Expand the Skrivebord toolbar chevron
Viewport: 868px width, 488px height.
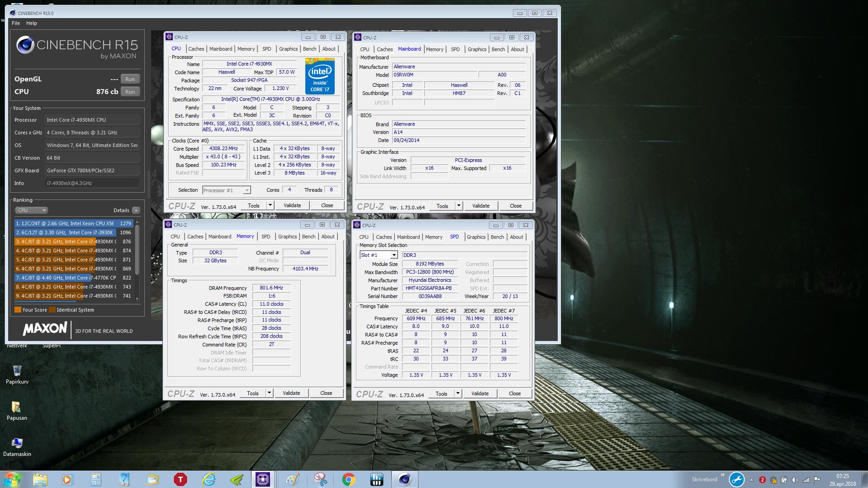click(x=722, y=475)
